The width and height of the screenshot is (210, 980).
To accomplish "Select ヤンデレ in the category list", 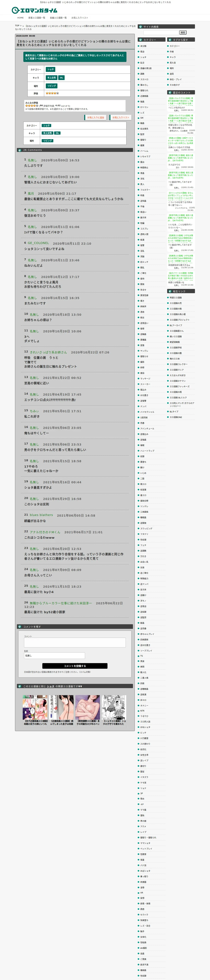I will (x=144, y=351).
